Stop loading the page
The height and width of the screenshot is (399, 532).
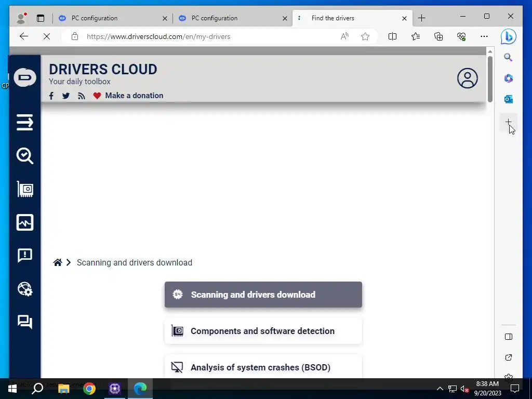point(47,36)
